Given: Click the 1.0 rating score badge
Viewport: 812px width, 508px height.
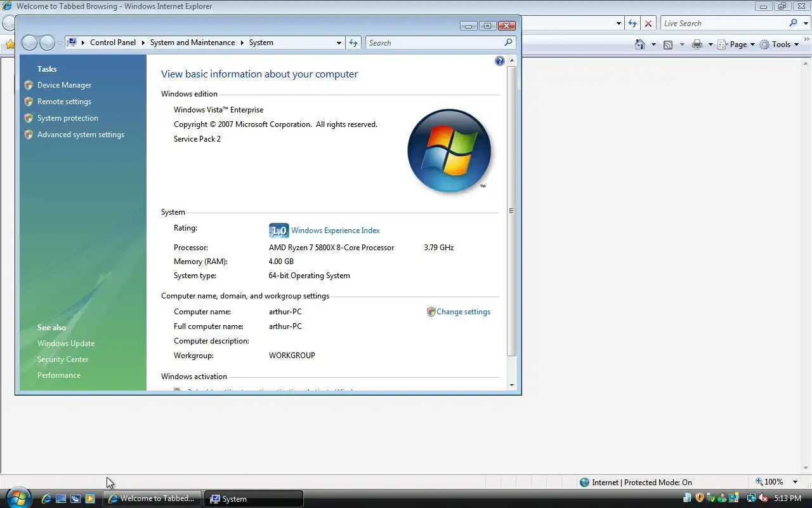Looking at the screenshot, I should coord(278,231).
